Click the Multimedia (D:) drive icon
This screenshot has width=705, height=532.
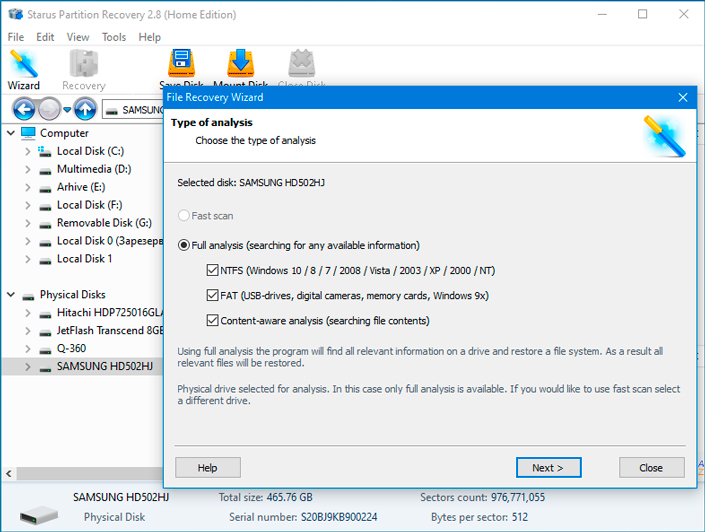point(45,170)
